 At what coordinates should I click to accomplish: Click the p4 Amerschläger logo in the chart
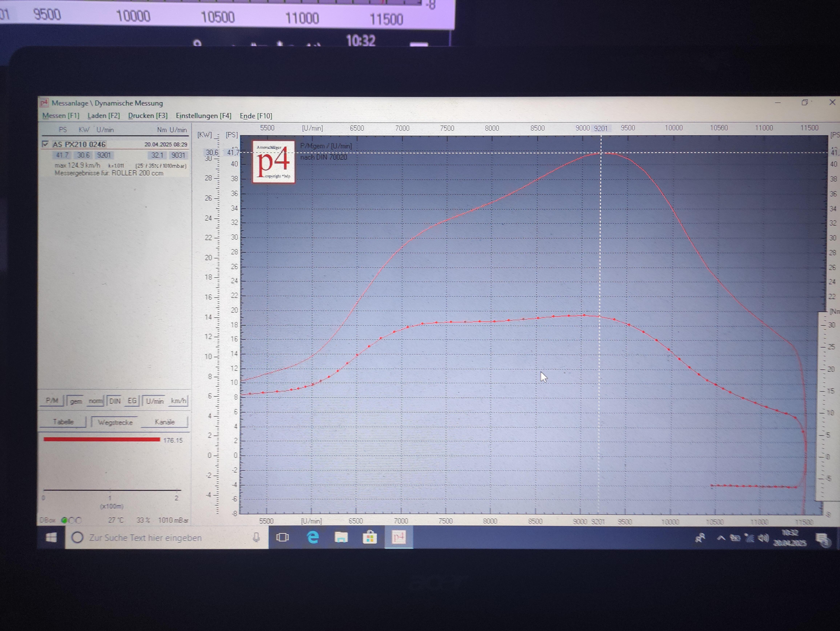(x=274, y=162)
